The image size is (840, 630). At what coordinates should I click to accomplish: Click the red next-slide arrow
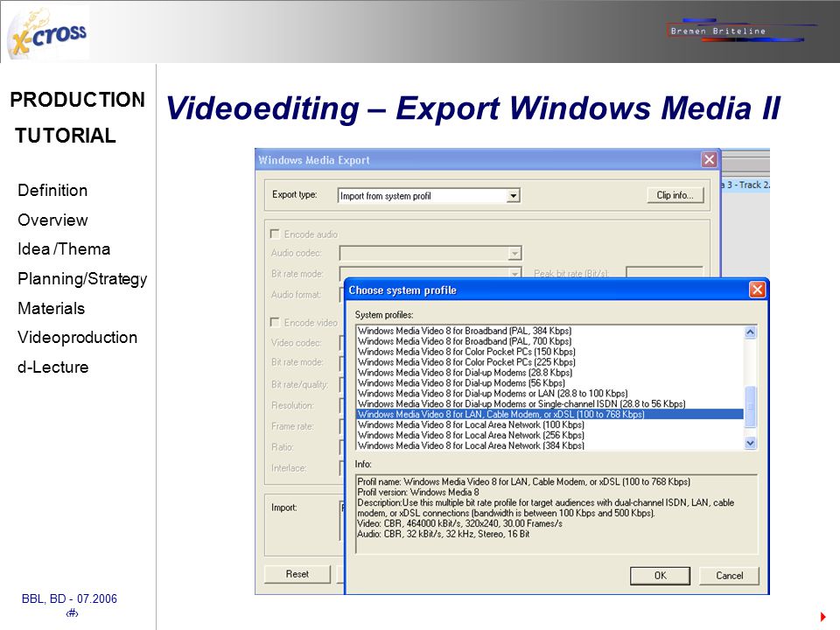pyautogui.click(x=822, y=617)
